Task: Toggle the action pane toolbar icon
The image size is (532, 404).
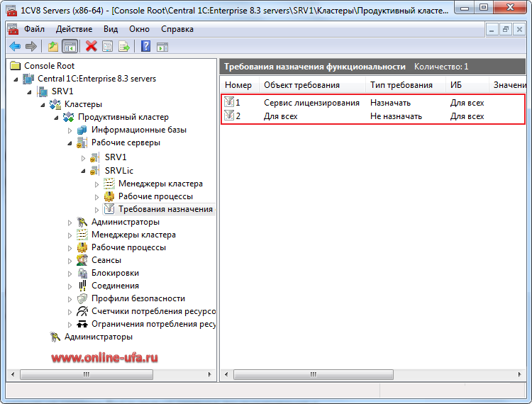Action: pos(162,47)
